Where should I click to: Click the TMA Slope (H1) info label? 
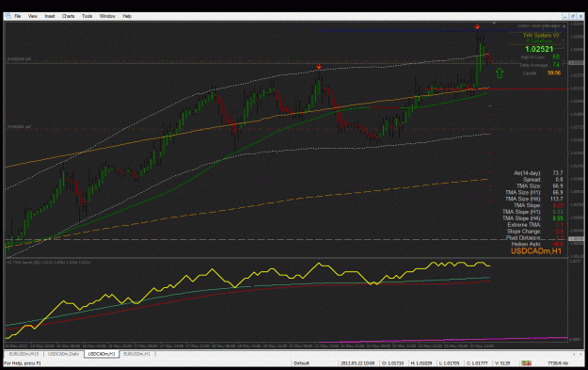click(521, 212)
